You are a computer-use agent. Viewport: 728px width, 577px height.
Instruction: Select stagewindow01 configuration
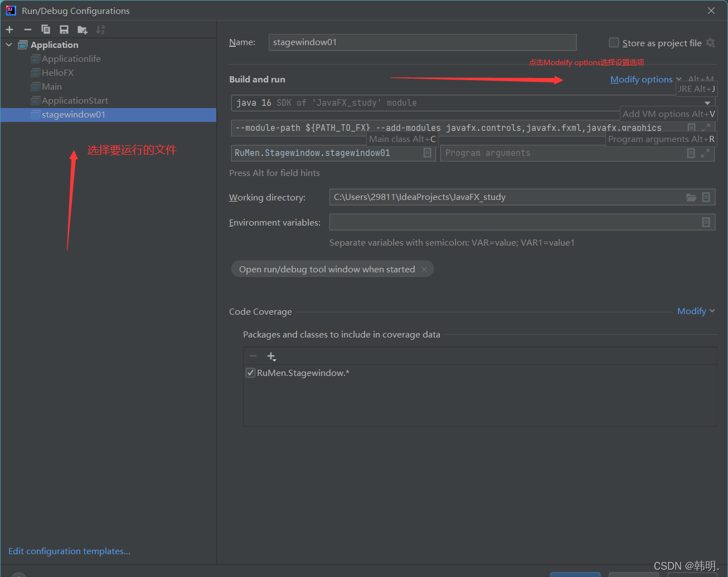tap(108, 115)
